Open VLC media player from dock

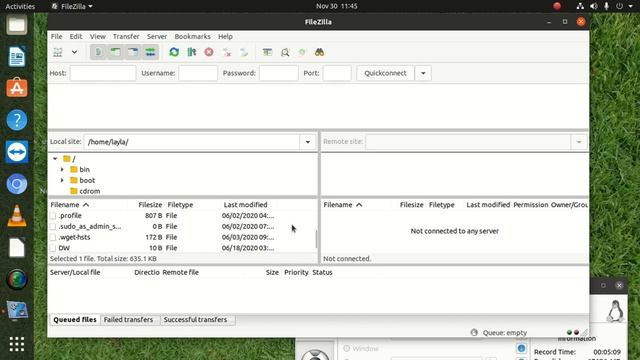[17, 216]
